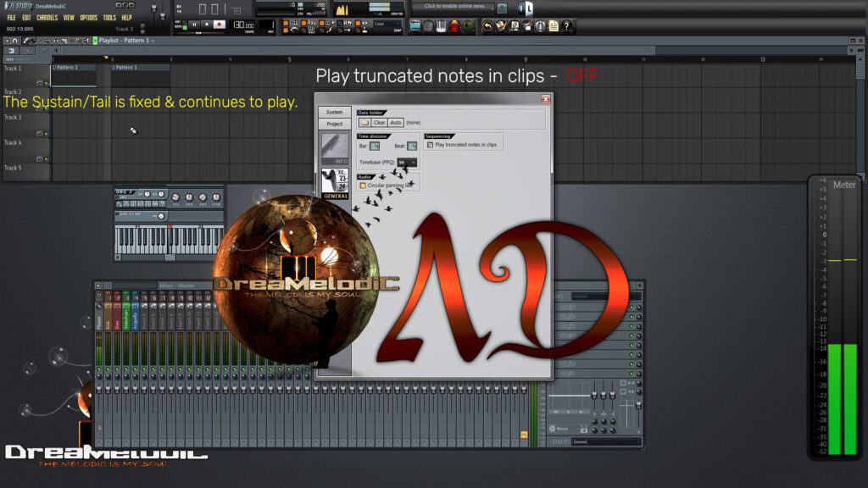This screenshot has width=868, height=488.
Task: Click the Save project icon with pencil
Action: tap(501, 26)
